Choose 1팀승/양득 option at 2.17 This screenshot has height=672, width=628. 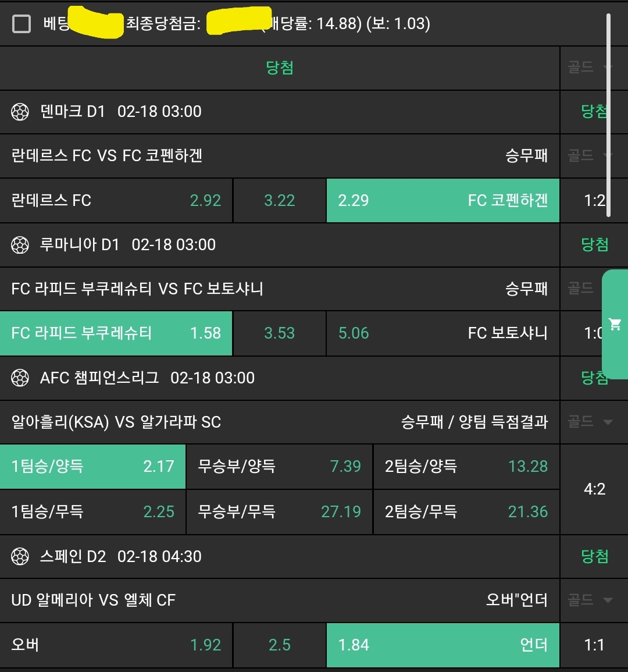pyautogui.click(x=93, y=466)
